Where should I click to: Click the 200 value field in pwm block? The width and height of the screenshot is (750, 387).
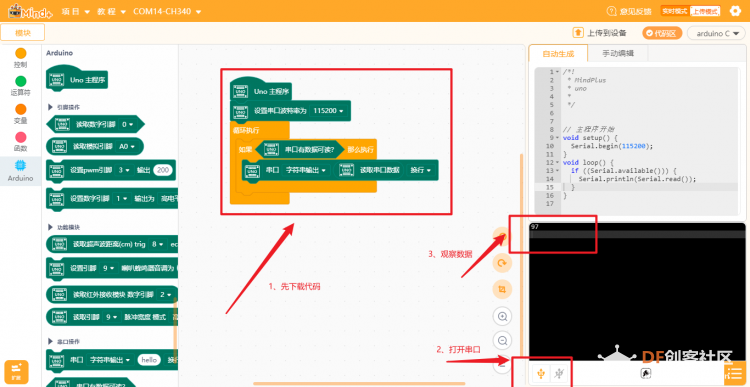[x=163, y=170]
